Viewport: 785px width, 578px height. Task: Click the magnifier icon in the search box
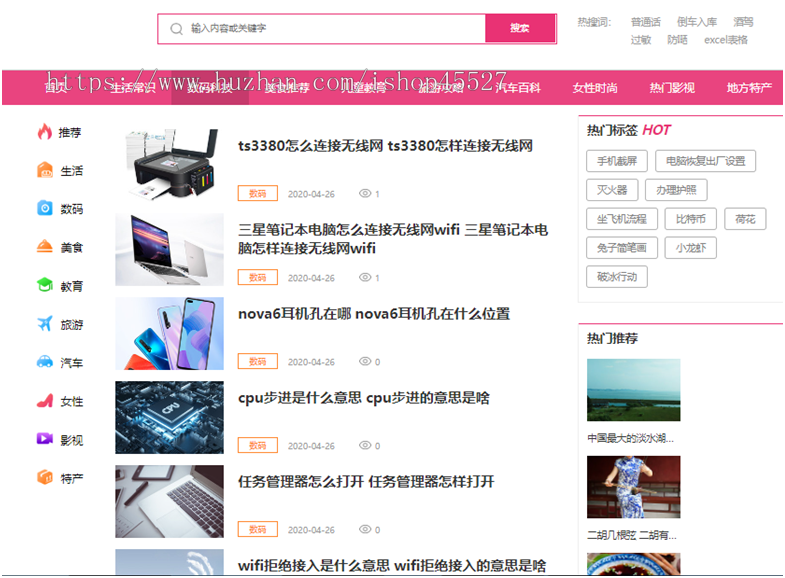(176, 29)
